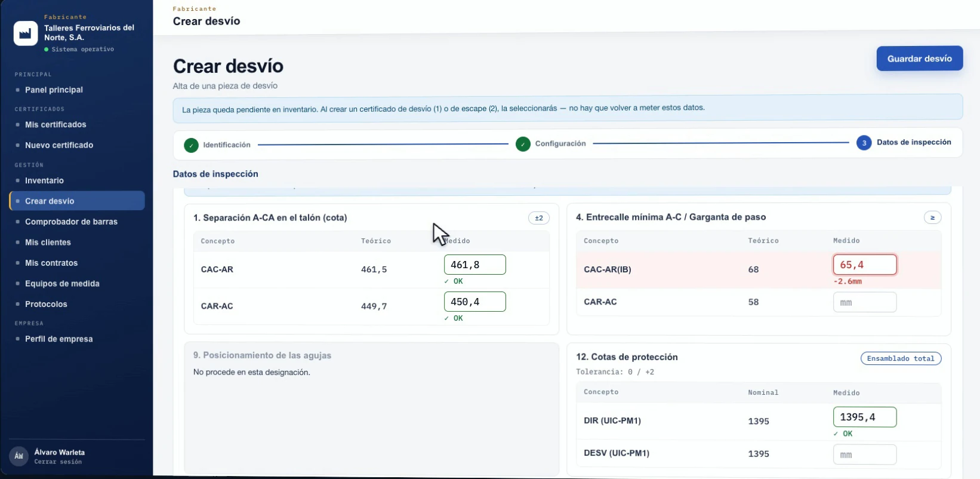Viewport: 980px width, 479px height.
Task: Open Mis certificados
Action: click(x=56, y=124)
